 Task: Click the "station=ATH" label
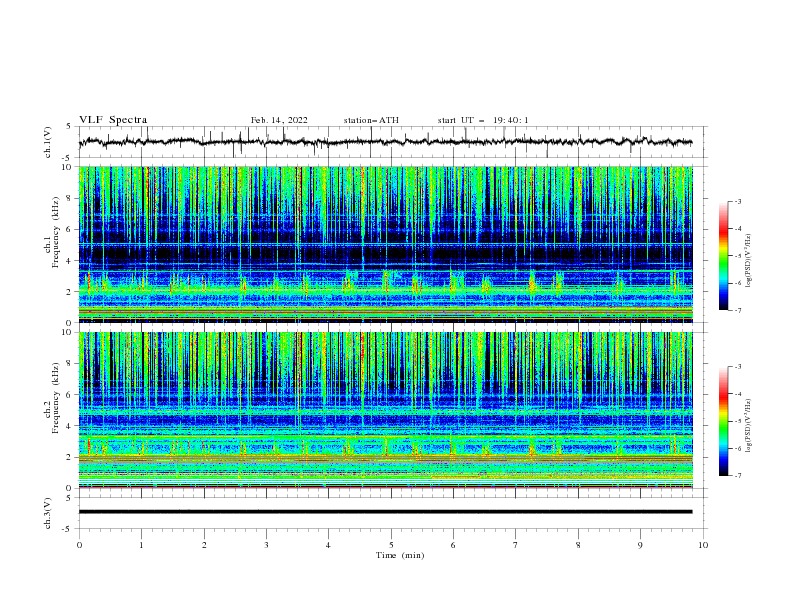tap(371, 120)
